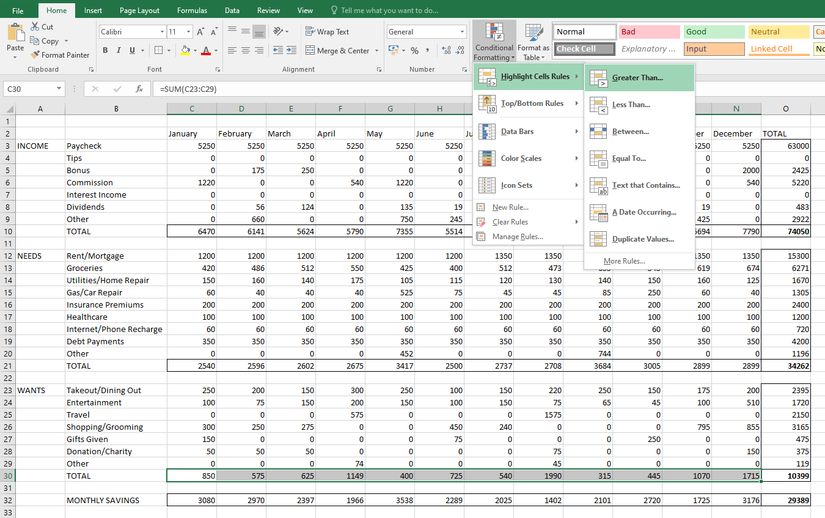Toggle Italic formatting
This screenshot has width=825, height=518.
[120, 50]
